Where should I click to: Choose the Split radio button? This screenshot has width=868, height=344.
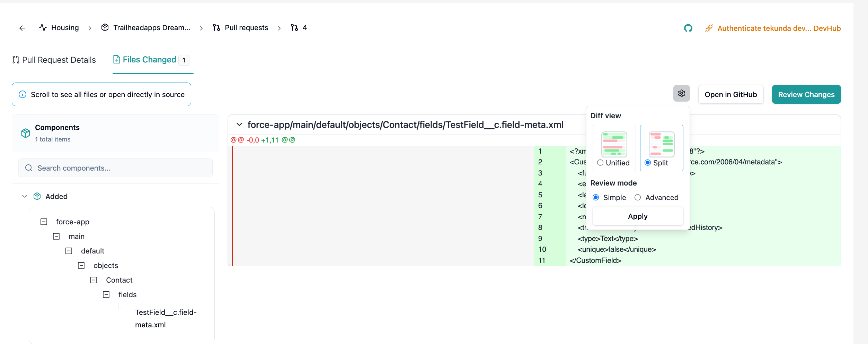647,163
